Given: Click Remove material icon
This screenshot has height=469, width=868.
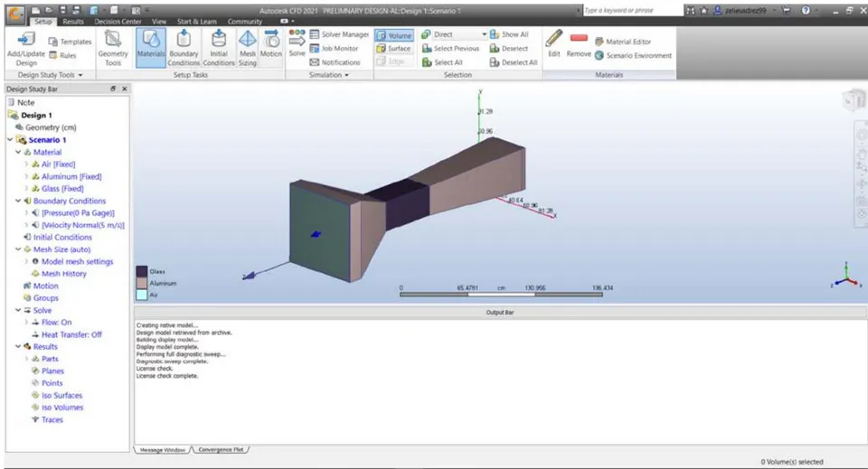Looking at the screenshot, I should point(579,43).
